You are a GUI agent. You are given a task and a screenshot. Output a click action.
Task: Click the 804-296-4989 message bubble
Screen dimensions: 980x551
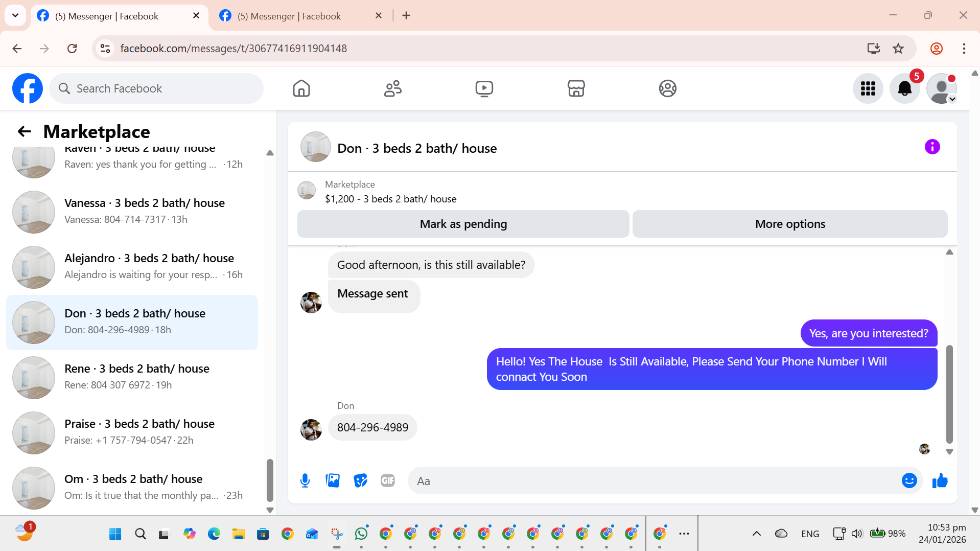click(x=372, y=427)
